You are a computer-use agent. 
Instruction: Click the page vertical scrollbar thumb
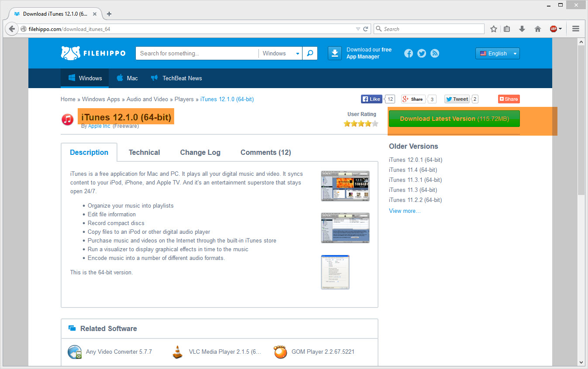(x=581, y=120)
